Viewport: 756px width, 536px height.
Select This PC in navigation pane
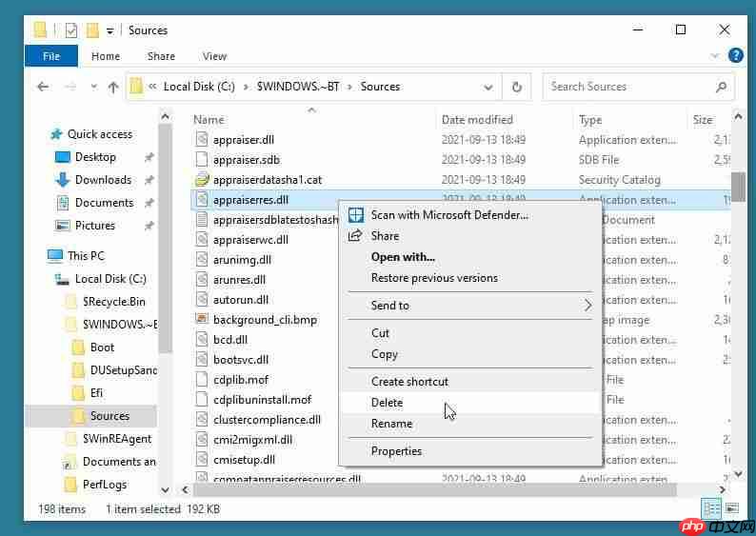(x=86, y=255)
